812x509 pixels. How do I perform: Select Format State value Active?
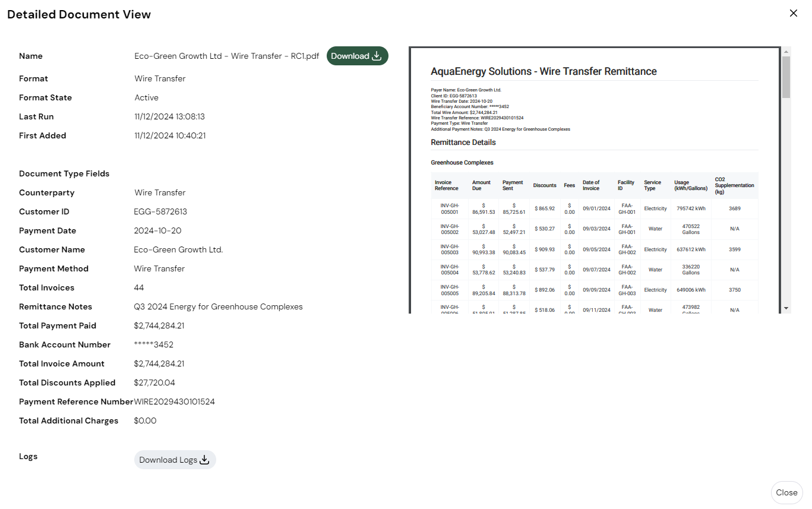point(147,97)
